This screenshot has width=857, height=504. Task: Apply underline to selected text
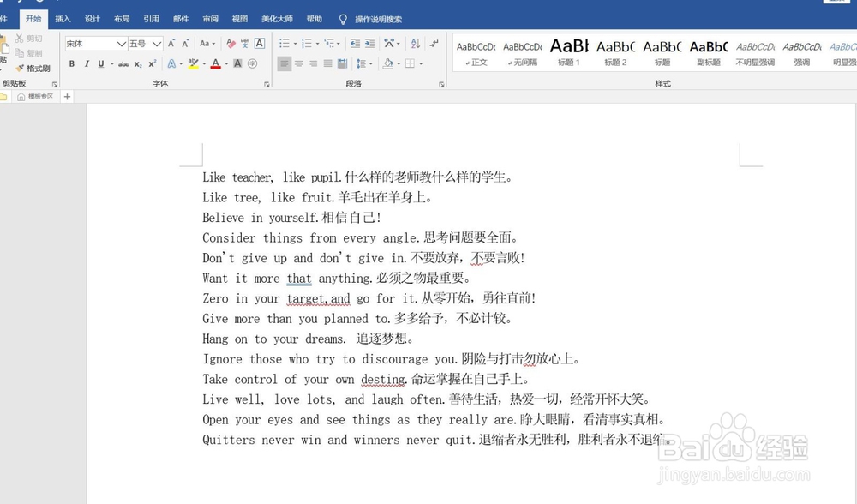pos(100,63)
